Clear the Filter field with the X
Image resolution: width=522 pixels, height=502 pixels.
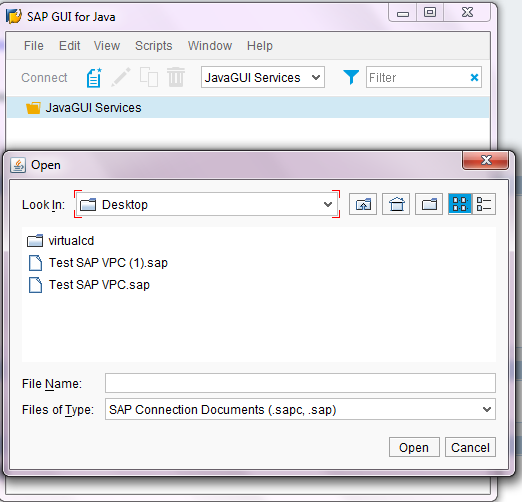474,78
